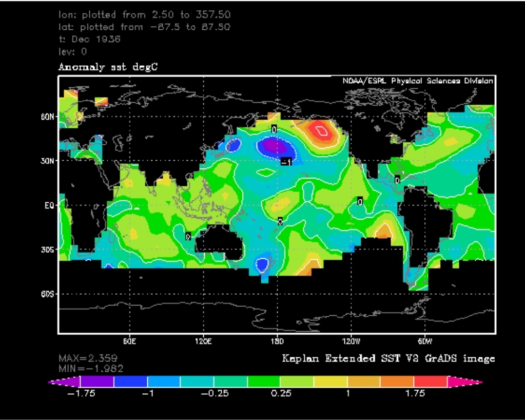Viewport: 525px width, 420px height.
Task: Click the red warm anomaly in North Pacific
Action: pyautogui.click(x=321, y=132)
